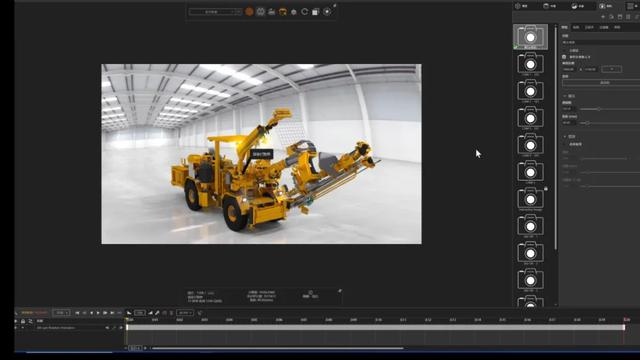The width and height of the screenshot is (640, 360).
Task: Click the duplicate icon above camera settings
Action: tap(611, 17)
